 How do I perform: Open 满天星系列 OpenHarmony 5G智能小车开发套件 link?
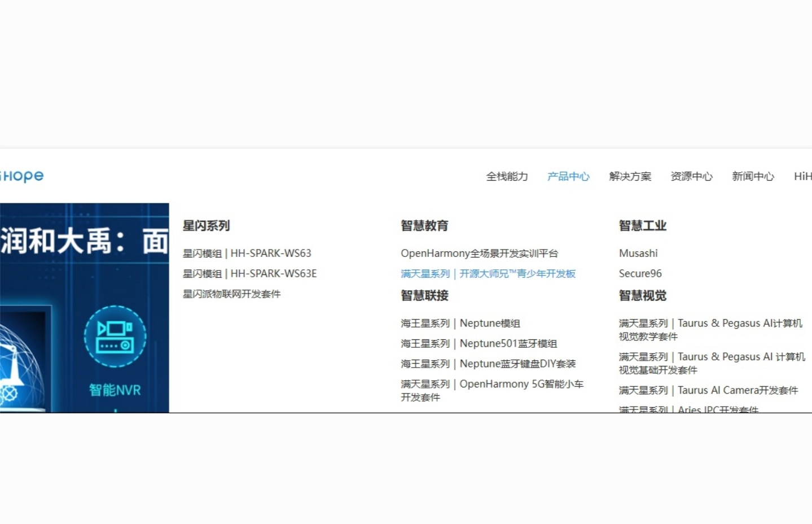(x=492, y=391)
